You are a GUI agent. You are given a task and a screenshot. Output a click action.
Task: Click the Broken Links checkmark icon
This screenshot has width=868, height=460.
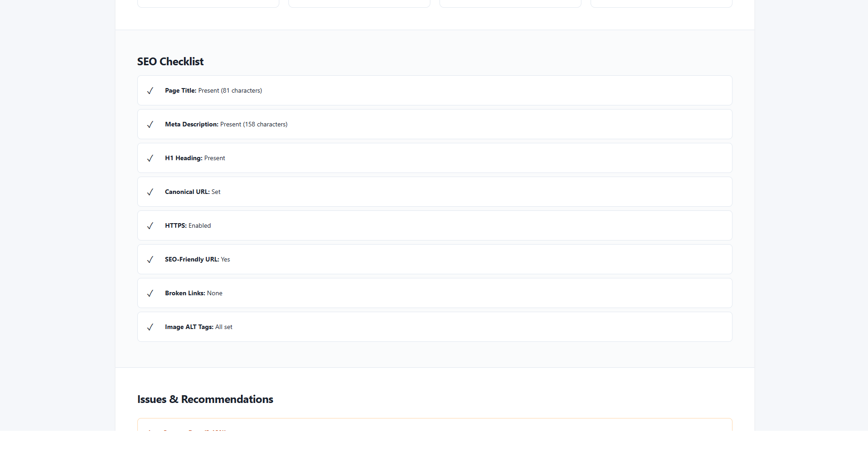pos(150,293)
